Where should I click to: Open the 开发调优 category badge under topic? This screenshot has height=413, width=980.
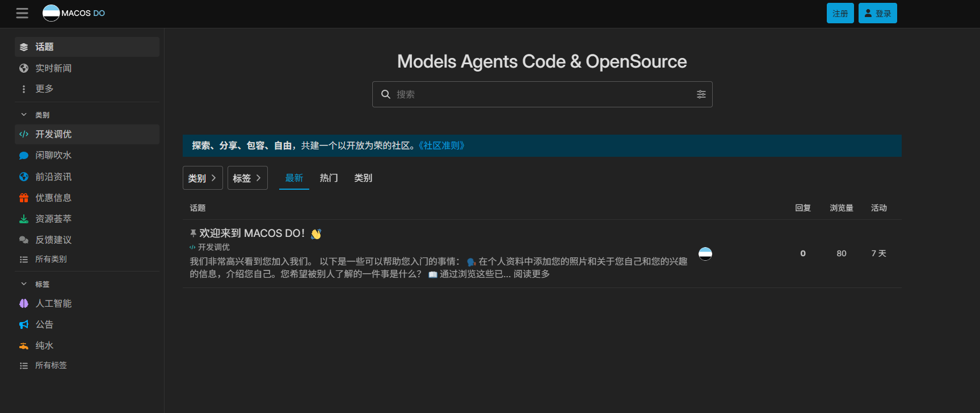pyautogui.click(x=209, y=247)
